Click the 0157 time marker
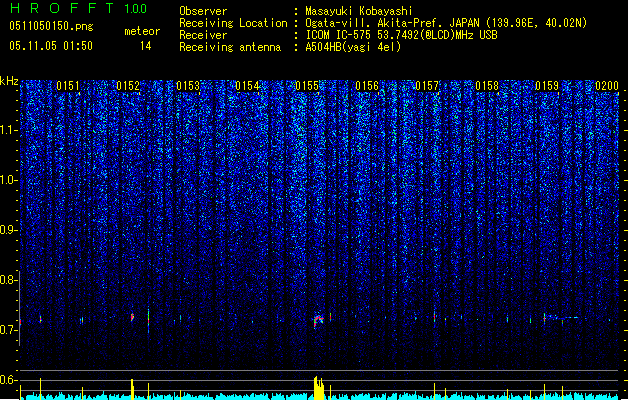Viewport: 629px width, 400px height. click(427, 86)
